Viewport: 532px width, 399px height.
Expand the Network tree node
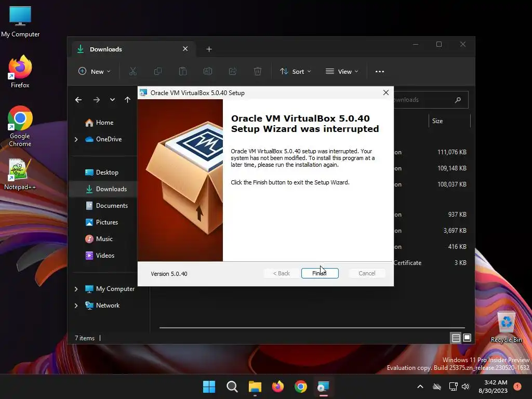point(76,305)
